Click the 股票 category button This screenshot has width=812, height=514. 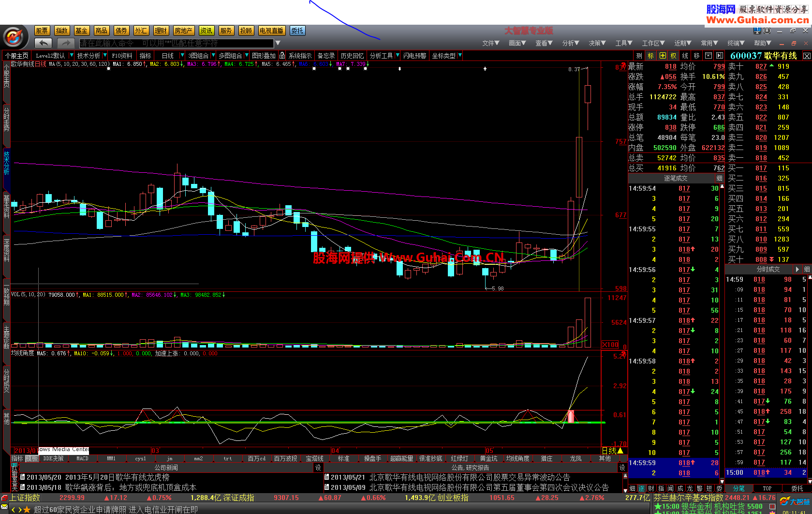click(42, 30)
